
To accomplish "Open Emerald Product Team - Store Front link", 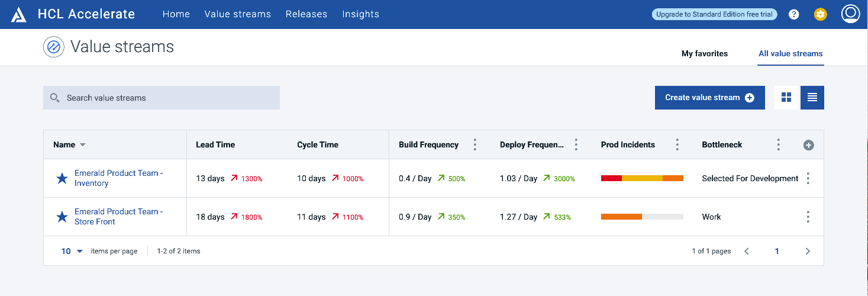I will 118,217.
